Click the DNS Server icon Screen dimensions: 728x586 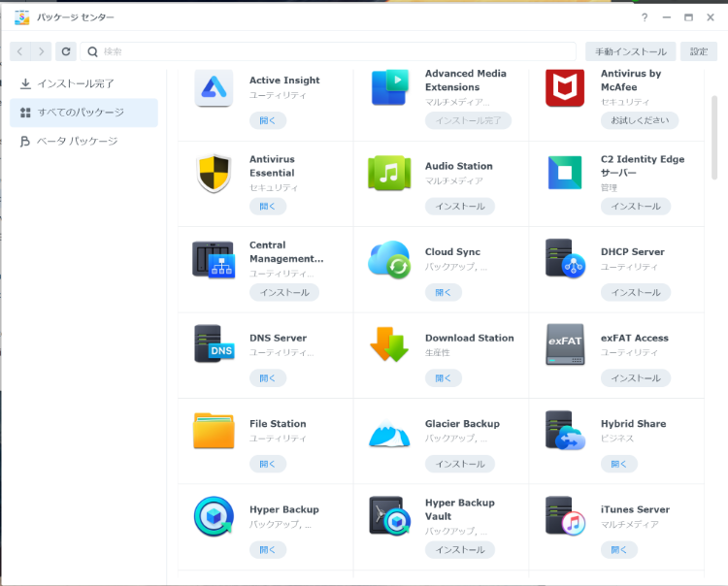click(215, 344)
